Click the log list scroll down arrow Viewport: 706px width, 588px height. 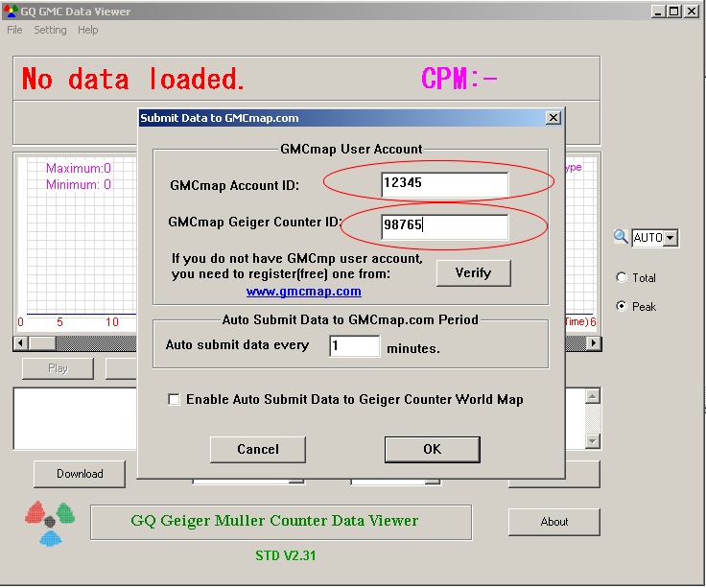coord(593,441)
